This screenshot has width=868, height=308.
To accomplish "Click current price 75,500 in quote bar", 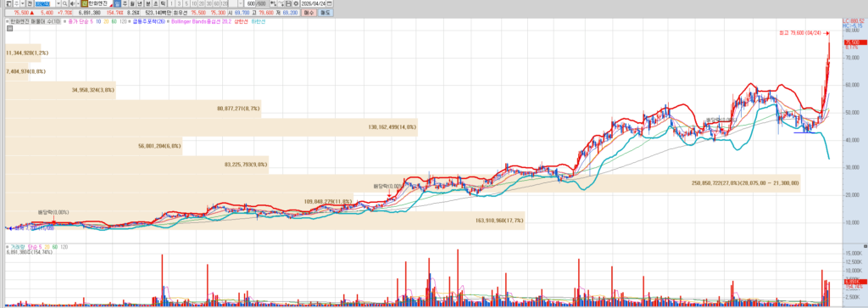I will [x=21, y=12].
